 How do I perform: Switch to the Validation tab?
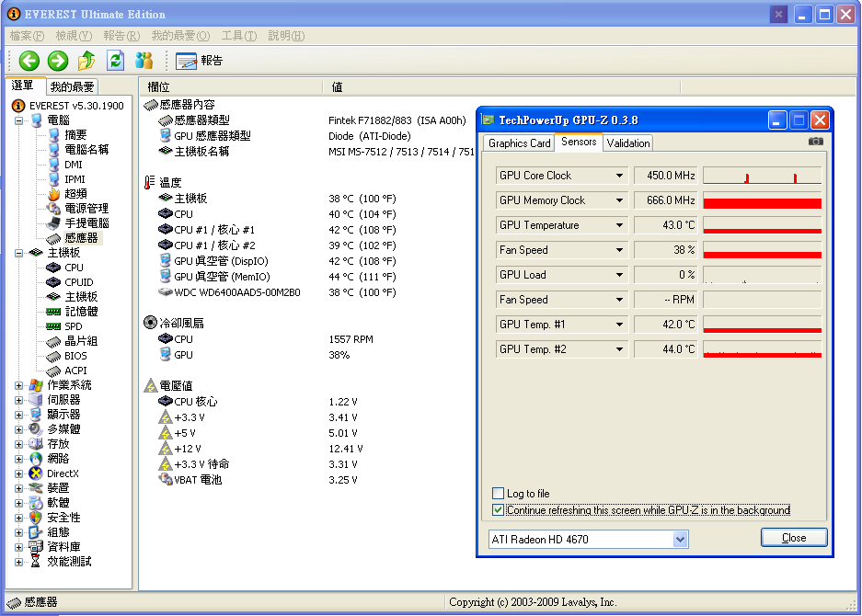(x=627, y=143)
